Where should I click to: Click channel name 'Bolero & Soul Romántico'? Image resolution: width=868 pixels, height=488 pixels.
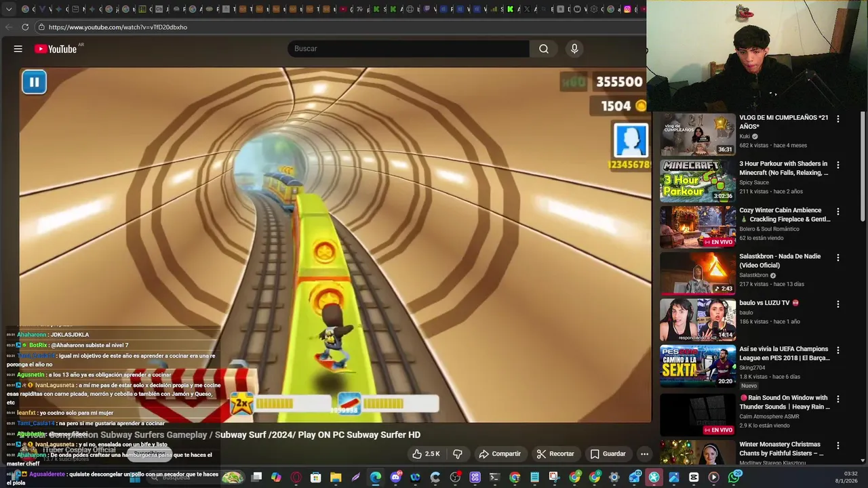pos(769,229)
